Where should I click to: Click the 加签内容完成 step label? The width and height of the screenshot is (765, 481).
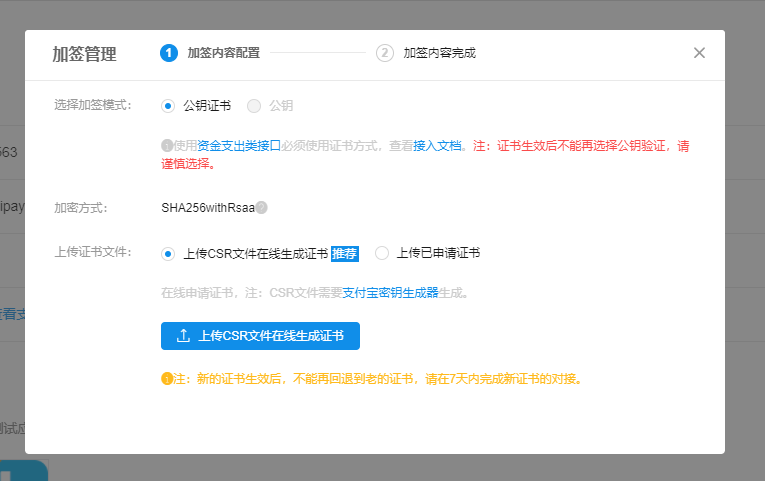439,53
